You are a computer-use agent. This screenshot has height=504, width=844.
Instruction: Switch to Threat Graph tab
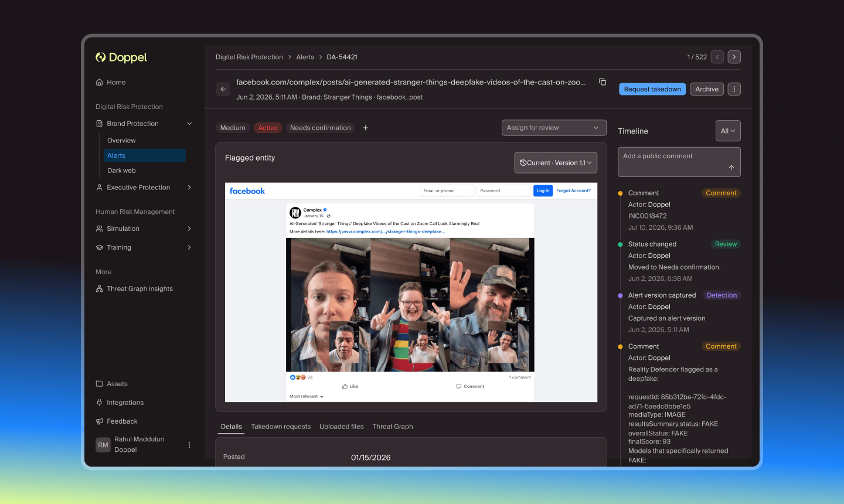[x=393, y=427]
